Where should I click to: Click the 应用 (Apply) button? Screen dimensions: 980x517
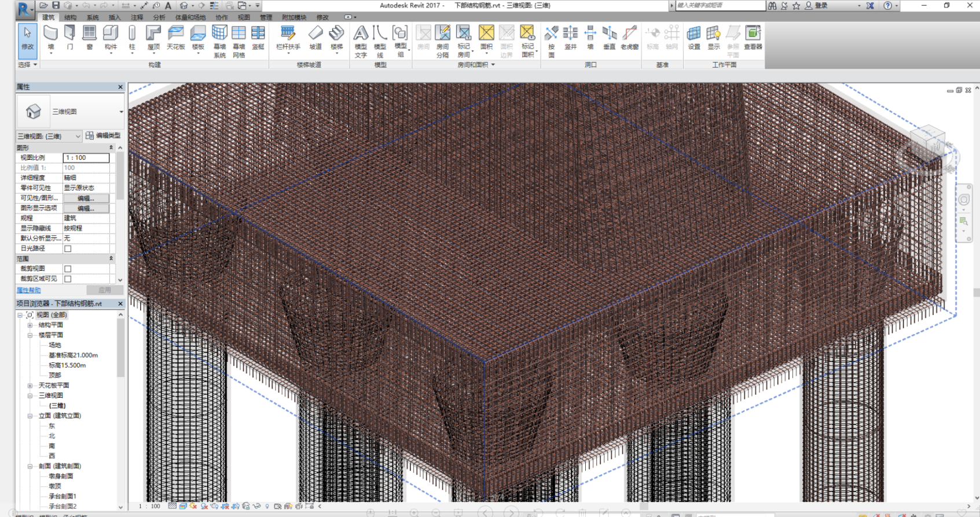click(104, 290)
